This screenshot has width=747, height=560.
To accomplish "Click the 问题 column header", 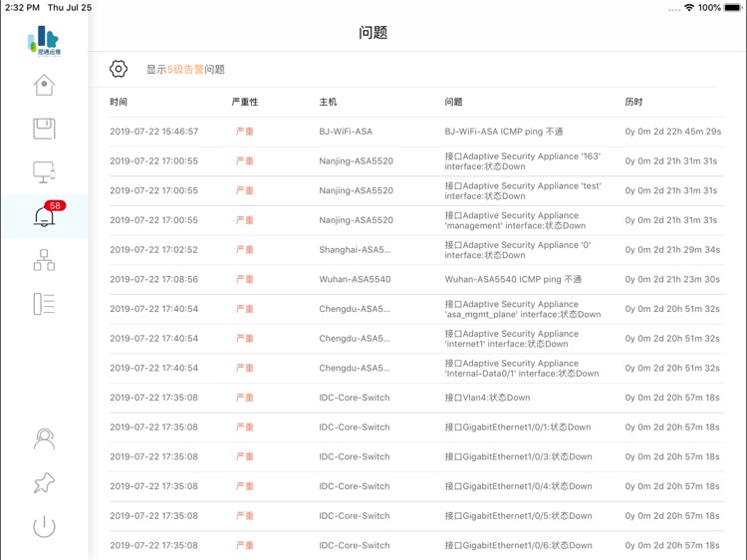I will (x=453, y=102).
